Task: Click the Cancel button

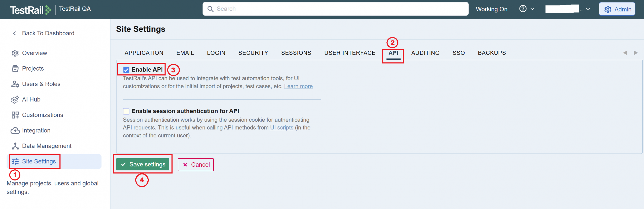Action: point(196,165)
